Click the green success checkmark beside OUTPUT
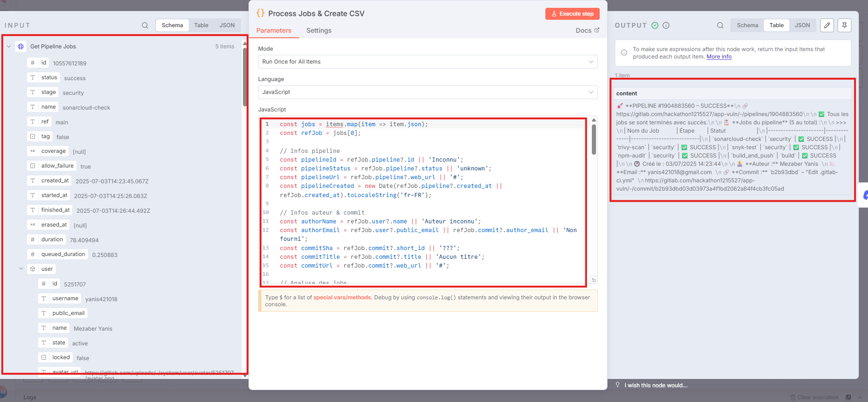The image size is (868, 402). point(655,25)
